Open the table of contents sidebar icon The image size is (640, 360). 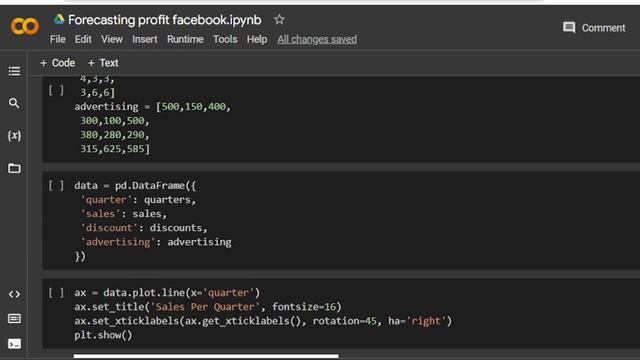point(14,71)
